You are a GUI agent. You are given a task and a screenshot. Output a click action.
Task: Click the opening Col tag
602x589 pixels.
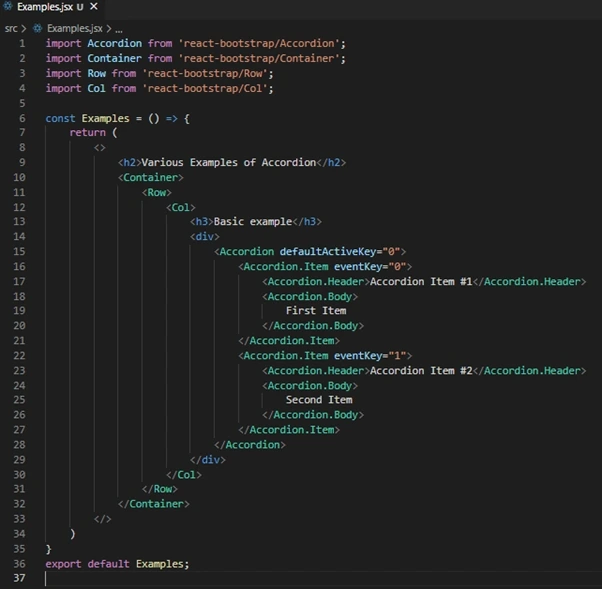point(181,207)
